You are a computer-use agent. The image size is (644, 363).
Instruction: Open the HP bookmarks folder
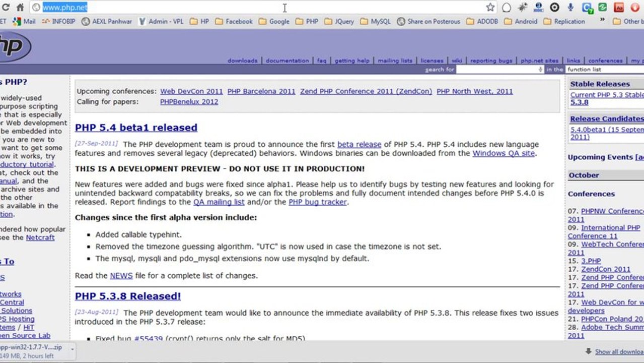199,21
